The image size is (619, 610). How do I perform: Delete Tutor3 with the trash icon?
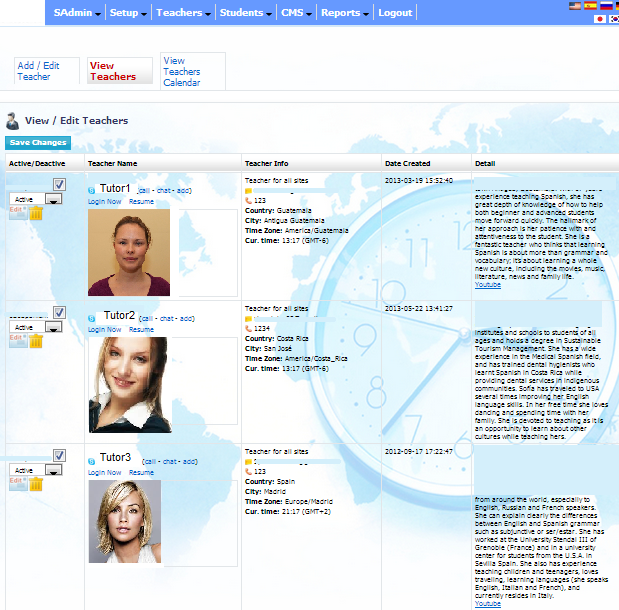point(36,485)
